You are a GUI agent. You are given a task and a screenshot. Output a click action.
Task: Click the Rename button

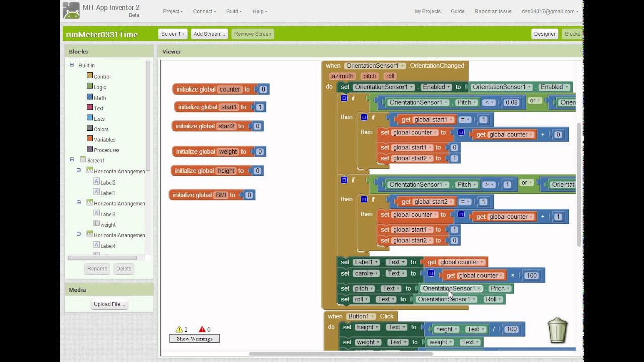97,268
